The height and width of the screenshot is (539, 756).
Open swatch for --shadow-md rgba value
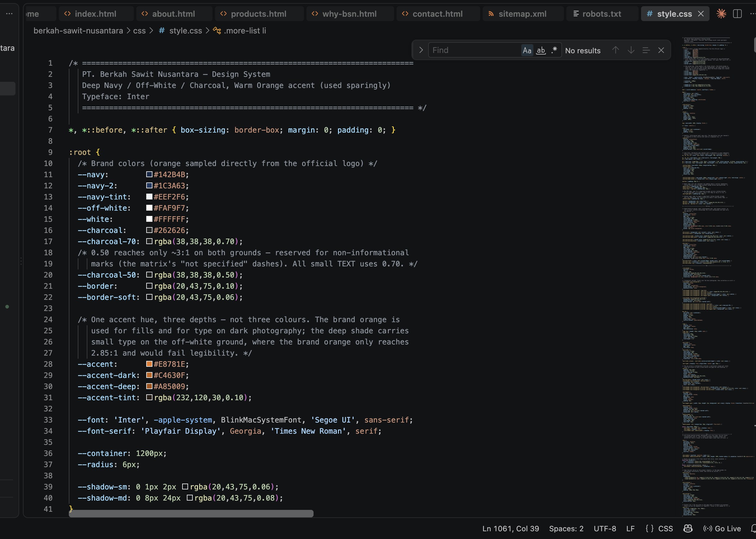pos(190,497)
